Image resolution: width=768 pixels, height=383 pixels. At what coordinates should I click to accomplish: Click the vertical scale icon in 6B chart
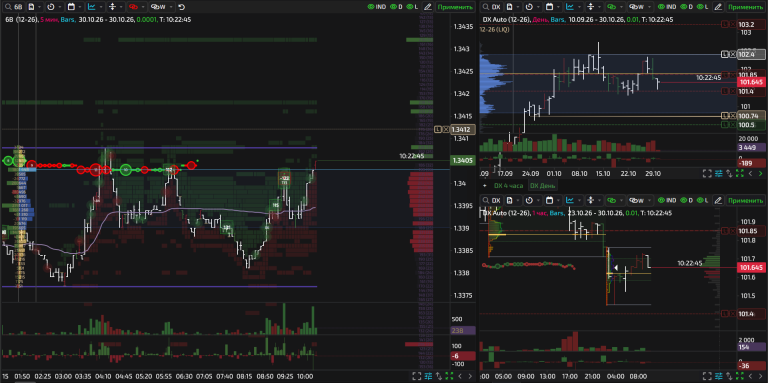[112, 7]
